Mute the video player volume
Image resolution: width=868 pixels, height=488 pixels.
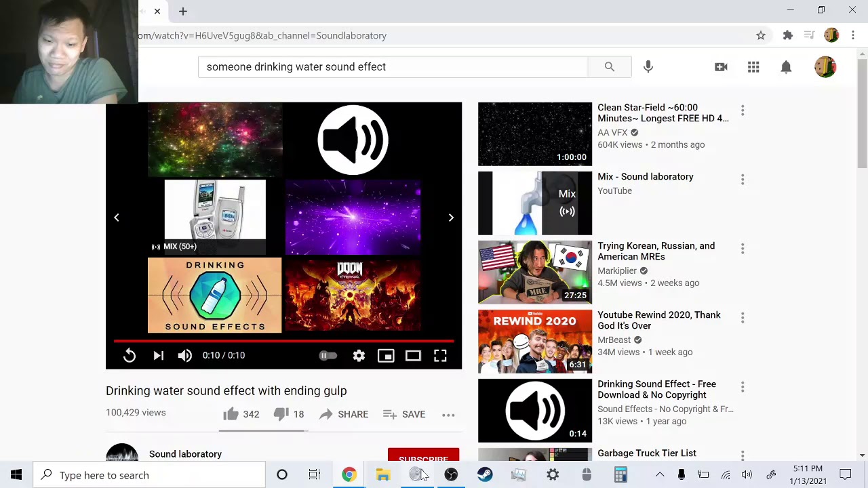(185, 355)
